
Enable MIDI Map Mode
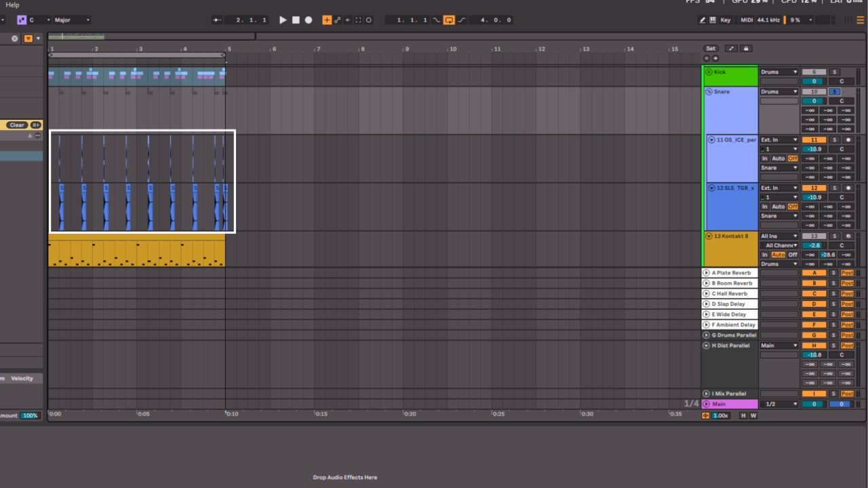(x=747, y=20)
